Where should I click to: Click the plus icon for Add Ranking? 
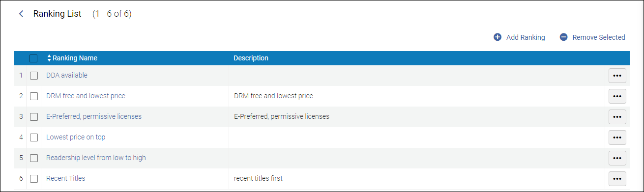(x=498, y=37)
